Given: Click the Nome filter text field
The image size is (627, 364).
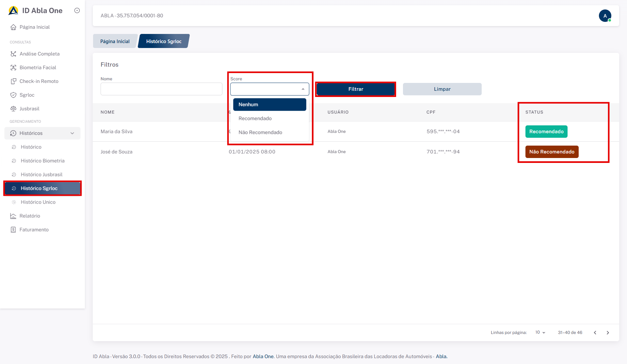Looking at the screenshot, I should (x=161, y=89).
